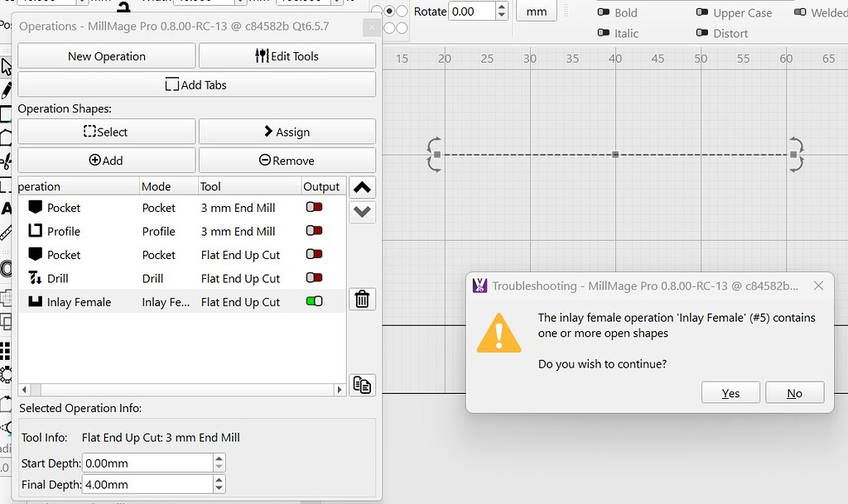The image size is (848, 504).
Task: Click Final Depth input field
Action: [147, 485]
